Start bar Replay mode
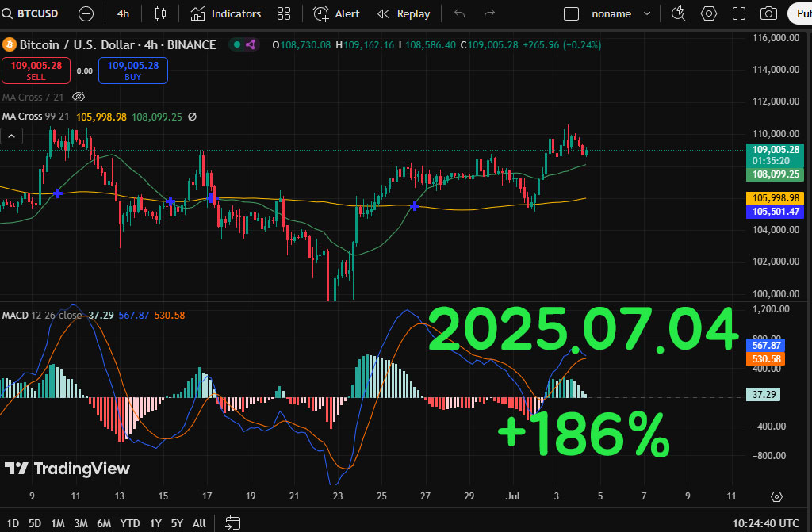812x532 pixels. pyautogui.click(x=404, y=14)
